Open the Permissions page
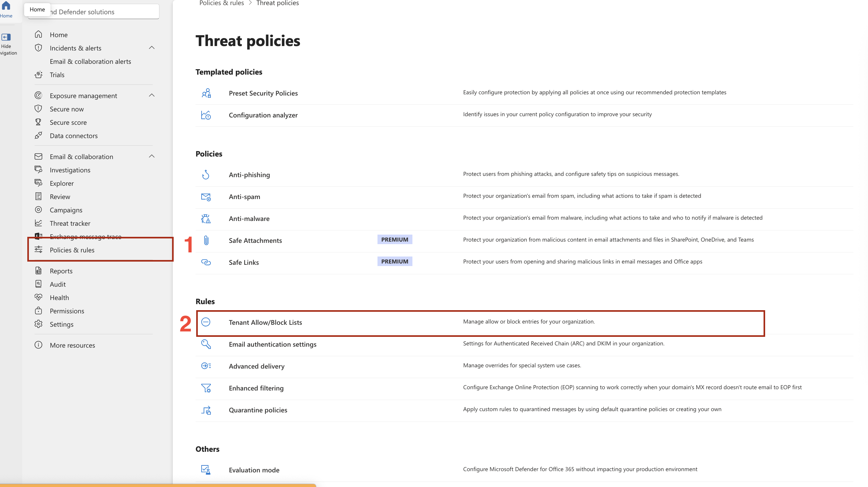Viewport: 868px width, 487px height. point(67,311)
